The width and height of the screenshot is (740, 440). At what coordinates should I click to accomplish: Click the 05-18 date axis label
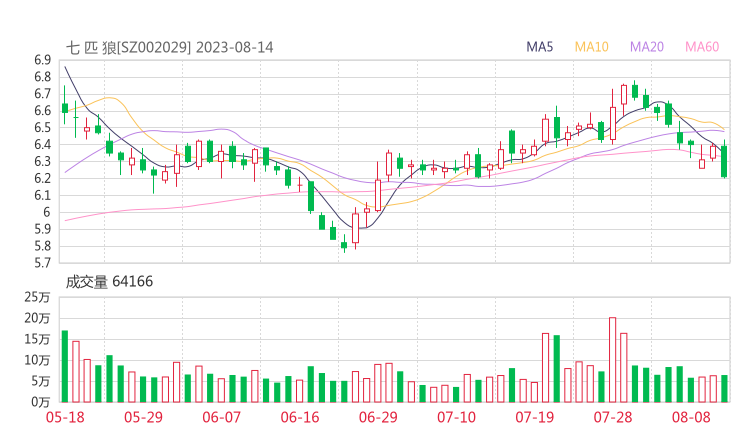[x=65, y=417]
